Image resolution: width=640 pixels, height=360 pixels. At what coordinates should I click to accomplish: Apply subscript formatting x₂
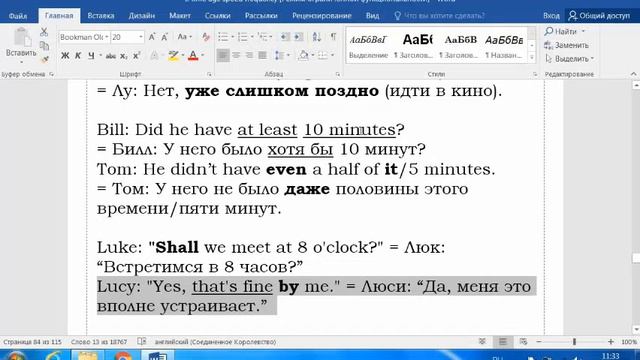point(124,56)
